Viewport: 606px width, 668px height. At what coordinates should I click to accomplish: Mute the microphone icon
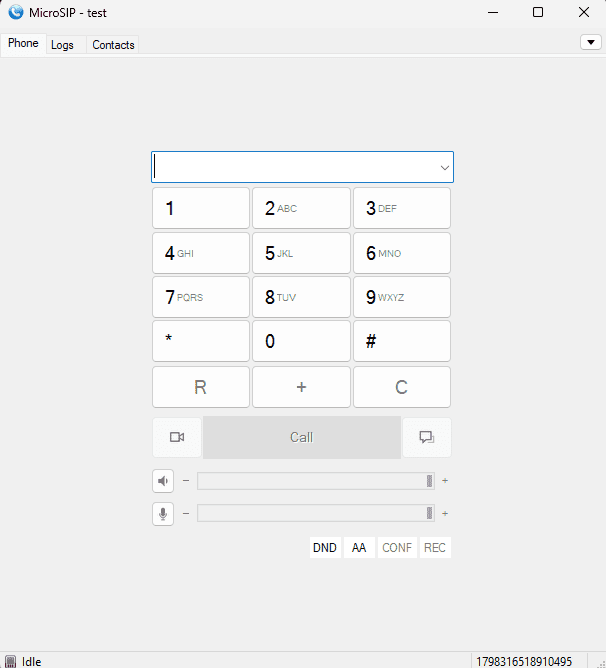pos(163,514)
